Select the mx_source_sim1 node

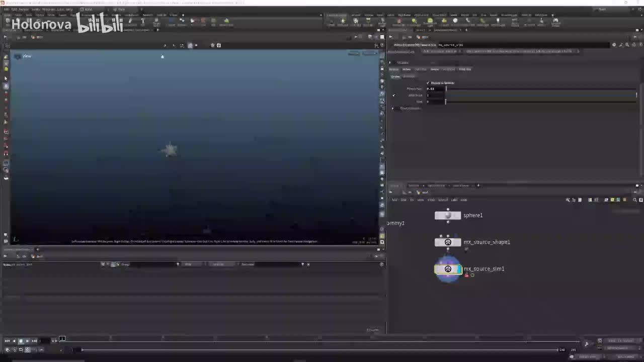tap(448, 269)
